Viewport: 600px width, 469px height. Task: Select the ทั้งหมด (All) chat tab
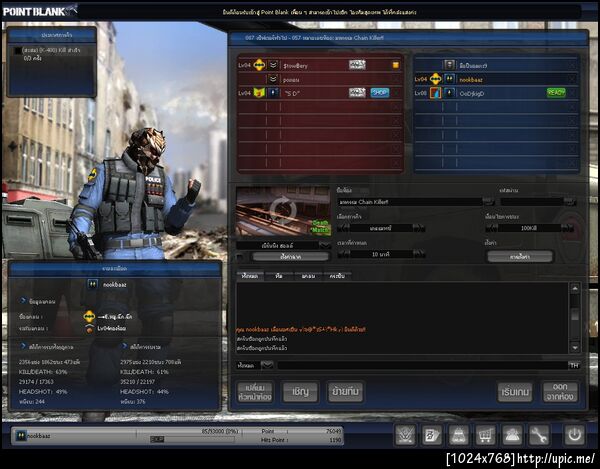coord(250,276)
